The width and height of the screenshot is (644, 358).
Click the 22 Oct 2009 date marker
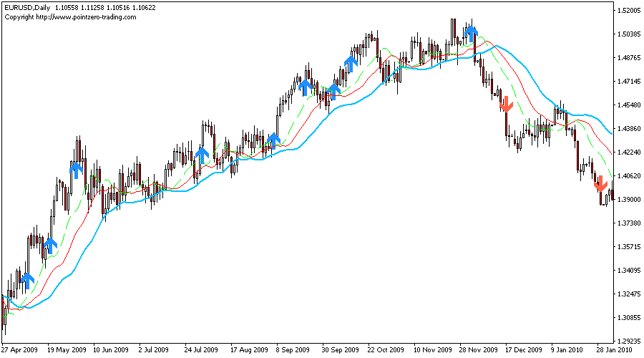click(x=386, y=350)
